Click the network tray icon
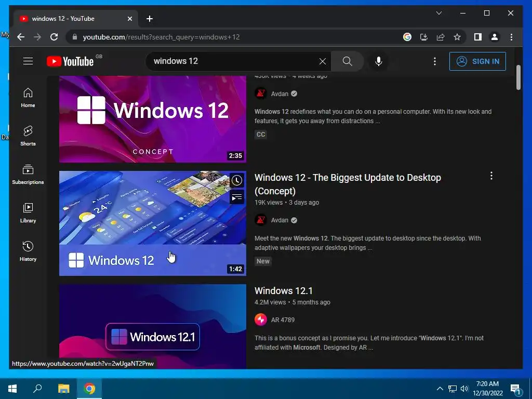This screenshot has height=399, width=532. tap(453, 389)
